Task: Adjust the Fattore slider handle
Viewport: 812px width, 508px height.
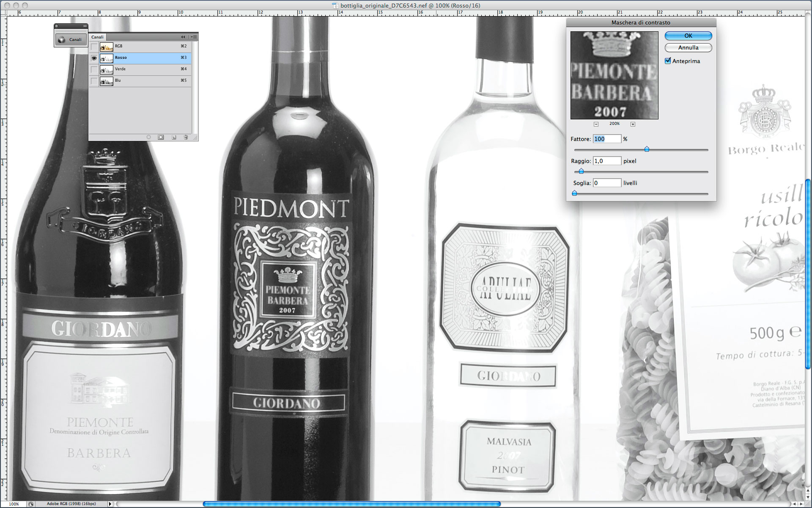Action: point(647,149)
